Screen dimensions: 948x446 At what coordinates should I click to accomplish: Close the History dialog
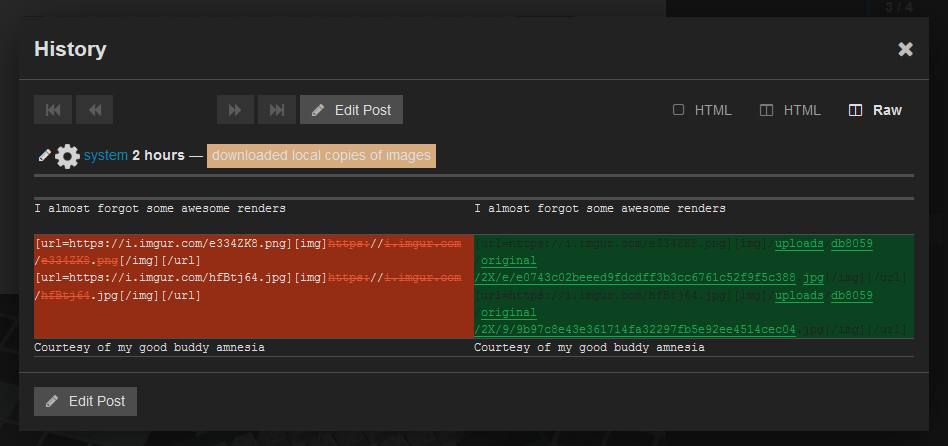[905, 49]
